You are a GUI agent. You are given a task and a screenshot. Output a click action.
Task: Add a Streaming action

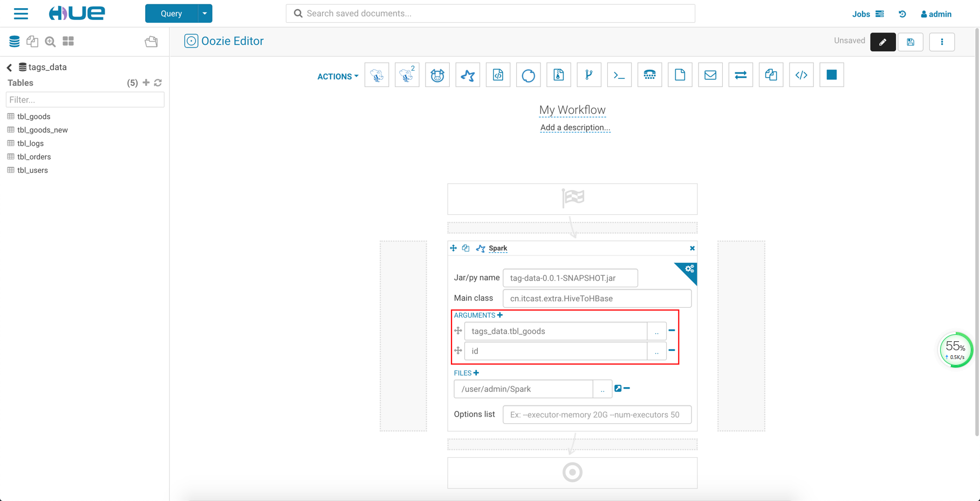(x=741, y=75)
